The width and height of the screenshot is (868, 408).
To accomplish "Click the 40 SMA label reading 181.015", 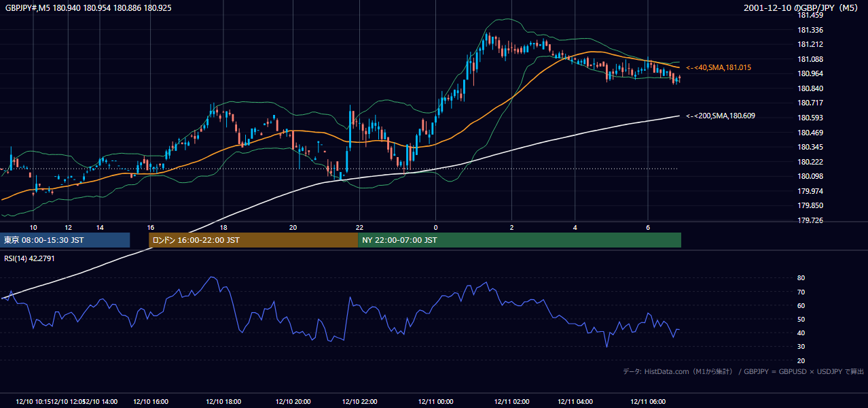I will click(x=718, y=67).
